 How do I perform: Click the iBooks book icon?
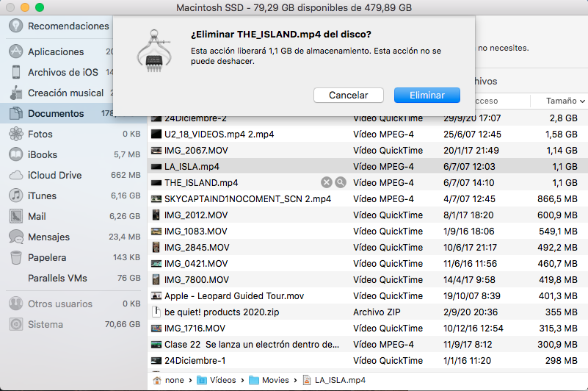(15, 154)
